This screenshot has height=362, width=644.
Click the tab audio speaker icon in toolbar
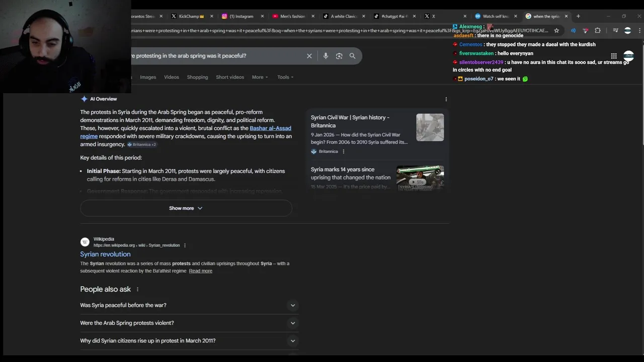pos(573,31)
